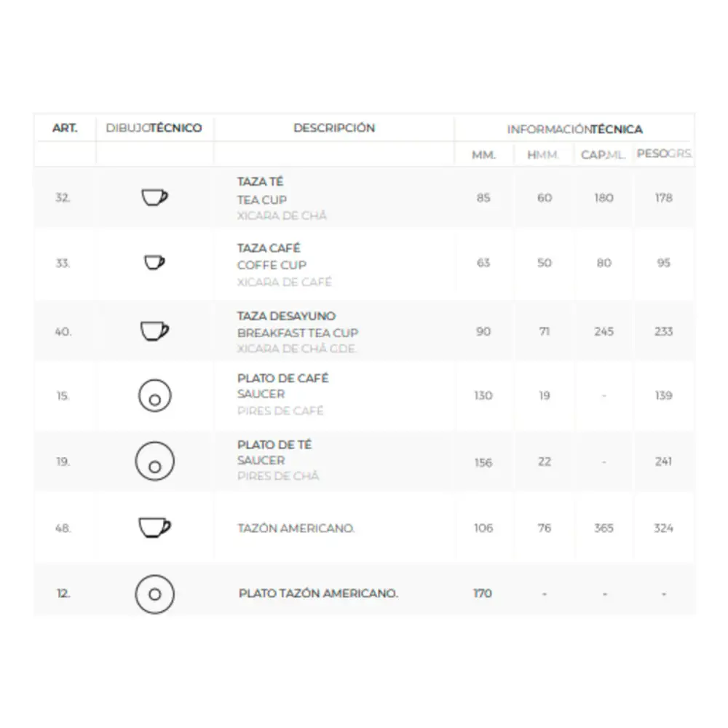Click the ART. column header
The image size is (728, 728).
tap(65, 128)
